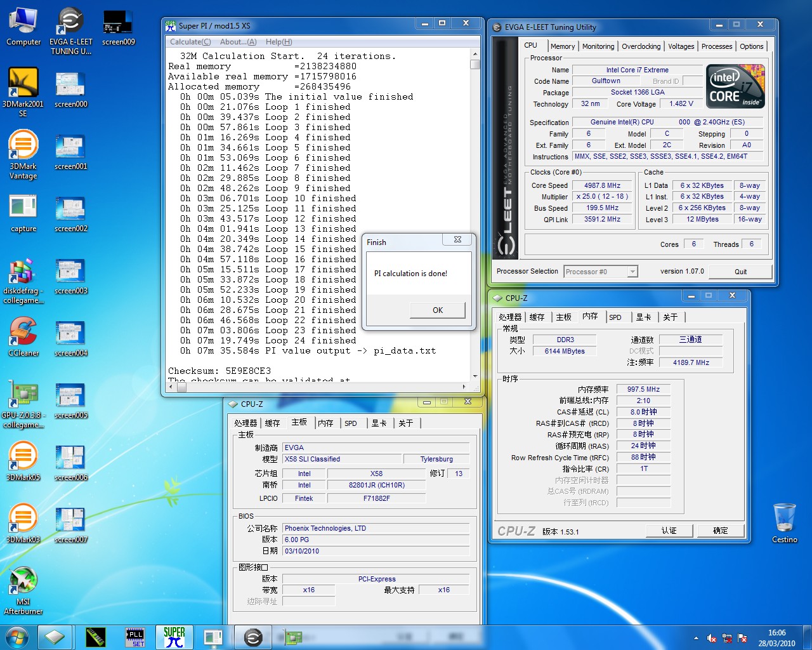Screen dimensions: 812x650
Task: Click OK in the Finish dialog
Action: [438, 310]
